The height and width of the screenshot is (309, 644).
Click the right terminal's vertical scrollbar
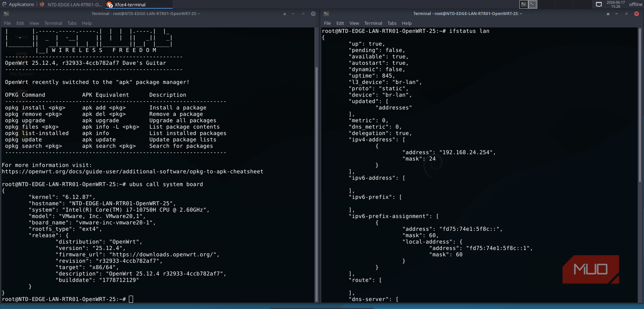pos(639,105)
